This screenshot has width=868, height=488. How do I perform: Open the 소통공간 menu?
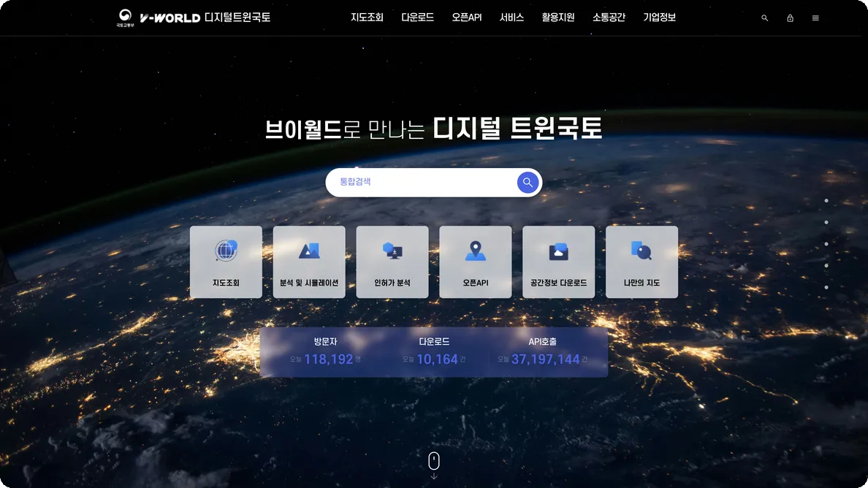(609, 18)
